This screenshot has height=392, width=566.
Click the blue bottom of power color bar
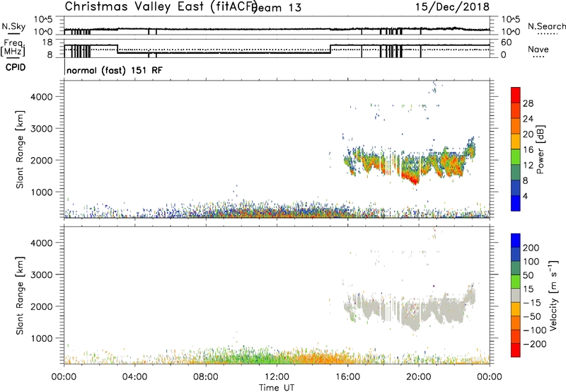[515, 204]
